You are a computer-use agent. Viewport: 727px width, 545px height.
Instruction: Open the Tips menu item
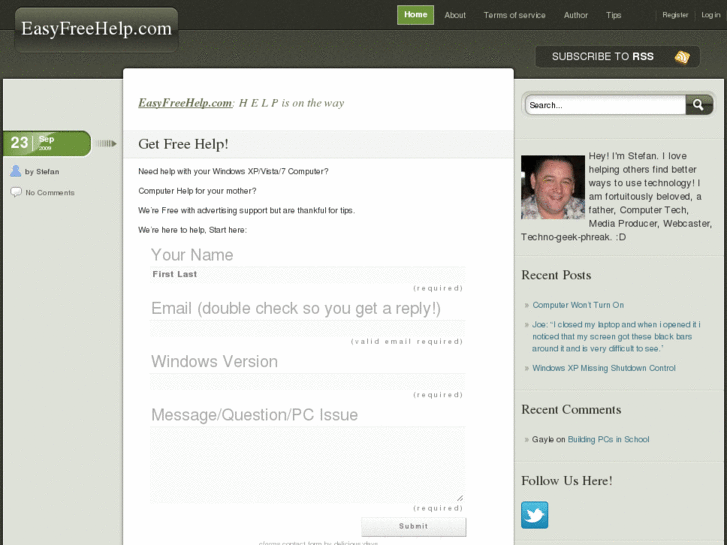613,15
